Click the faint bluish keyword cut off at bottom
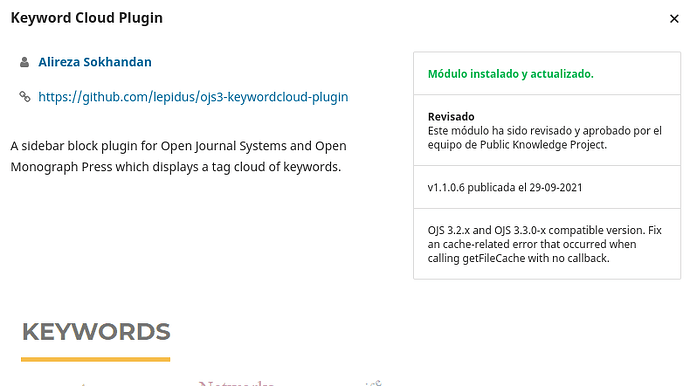 coord(373,383)
